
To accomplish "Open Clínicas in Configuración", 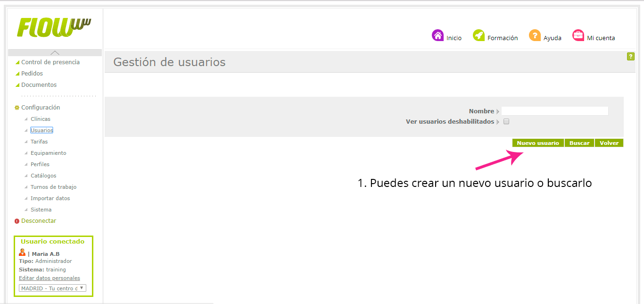I will (x=41, y=119).
